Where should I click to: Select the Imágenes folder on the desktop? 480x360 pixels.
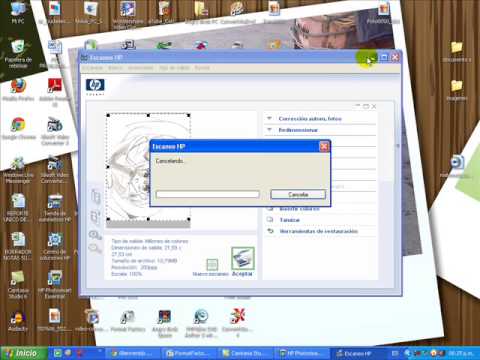coord(457,90)
